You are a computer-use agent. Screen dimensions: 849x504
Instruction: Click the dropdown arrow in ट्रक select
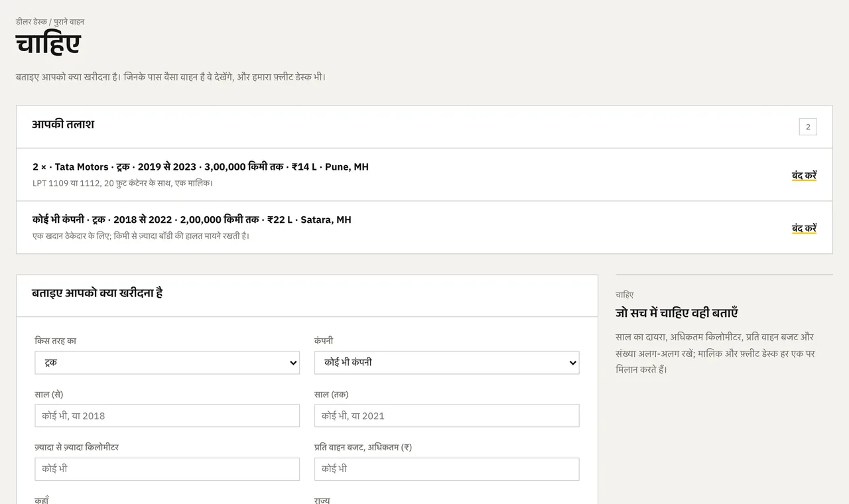point(293,363)
